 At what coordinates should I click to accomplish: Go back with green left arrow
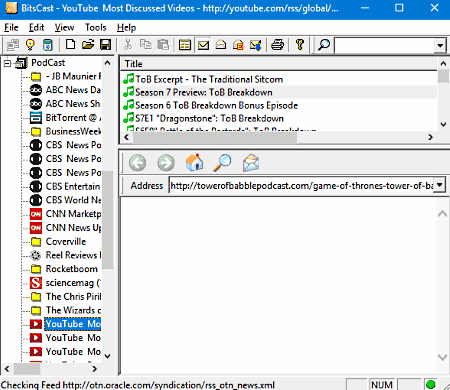(137, 163)
